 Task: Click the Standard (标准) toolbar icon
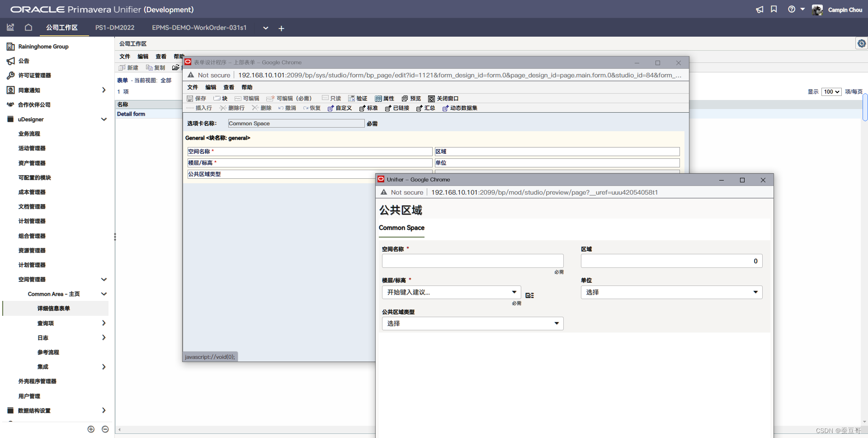[x=362, y=108]
